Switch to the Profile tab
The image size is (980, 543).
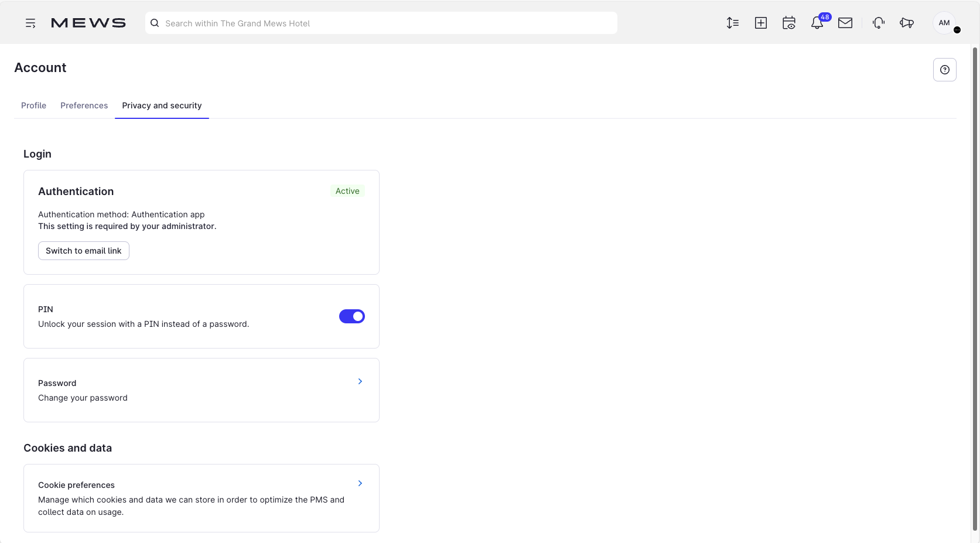tap(33, 105)
